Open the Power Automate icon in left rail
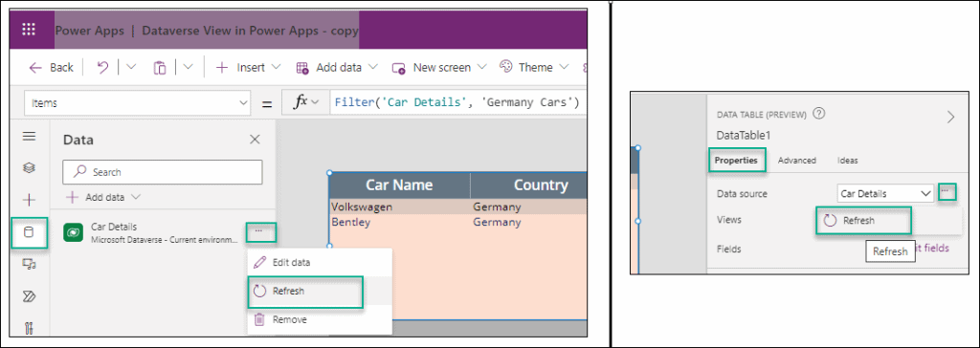 pos(29,296)
